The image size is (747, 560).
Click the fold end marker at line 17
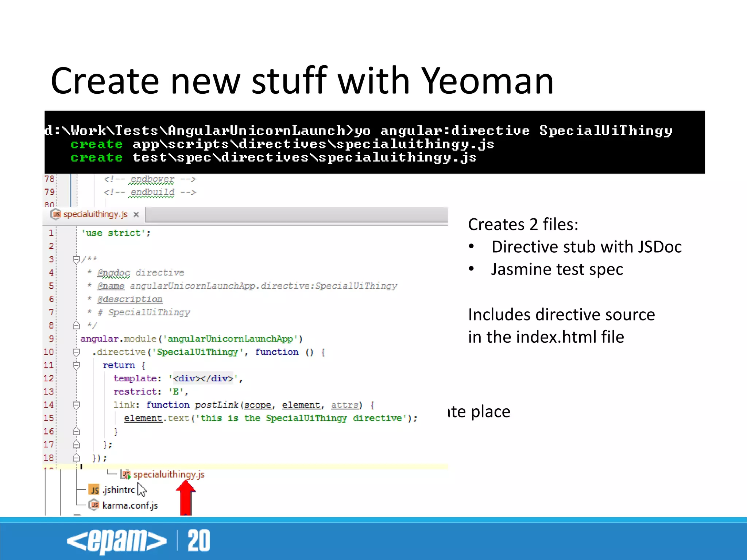pyautogui.click(x=76, y=445)
